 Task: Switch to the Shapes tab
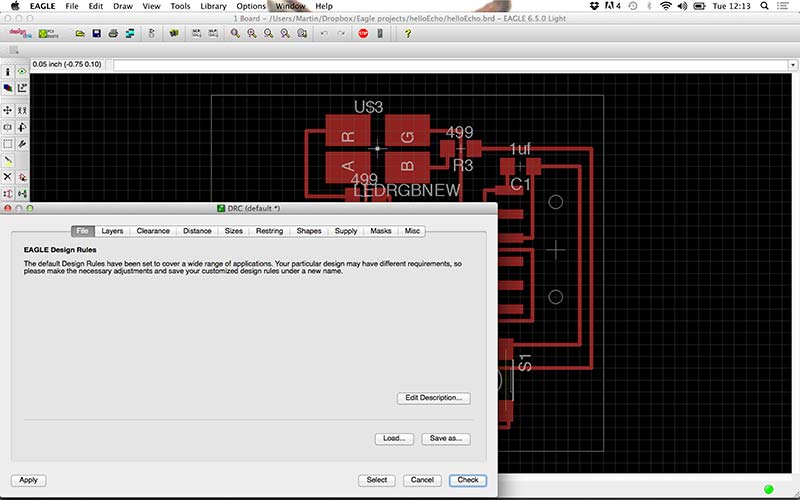[309, 231]
